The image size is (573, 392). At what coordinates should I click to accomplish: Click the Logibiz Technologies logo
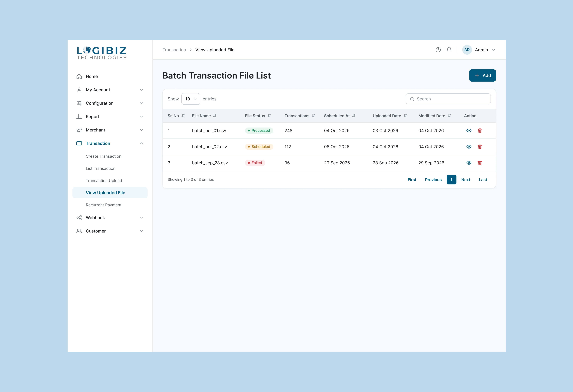102,53
